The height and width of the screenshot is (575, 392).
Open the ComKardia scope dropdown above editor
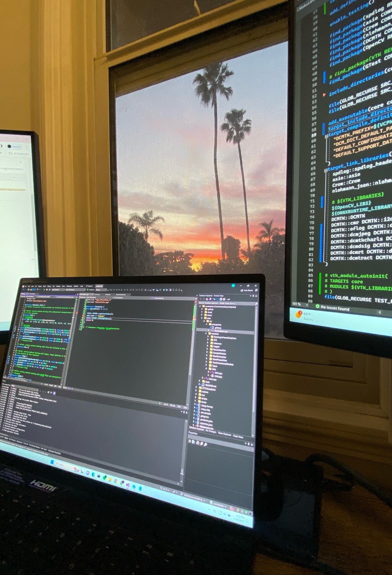[x=132, y=298]
